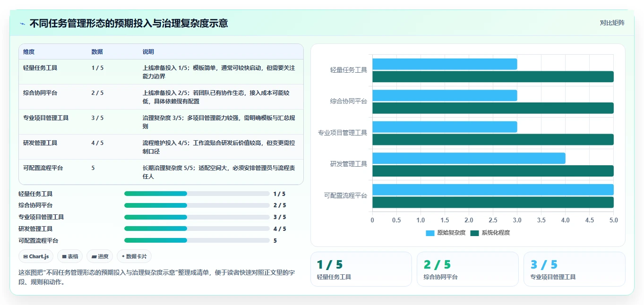Image resolution: width=644 pixels, height=305 pixels.
Task: Click the table description starting 流程维护投入 4/5
Action: [219, 147]
